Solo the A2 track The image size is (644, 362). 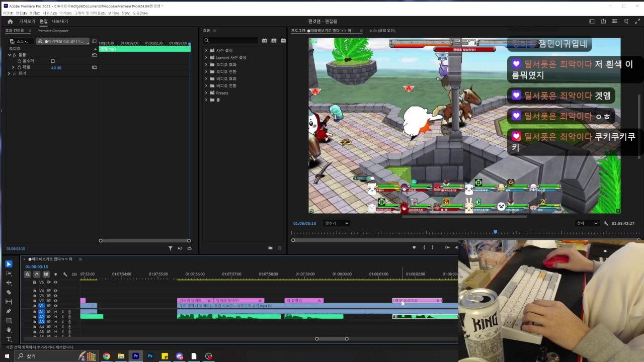[x=62, y=317]
